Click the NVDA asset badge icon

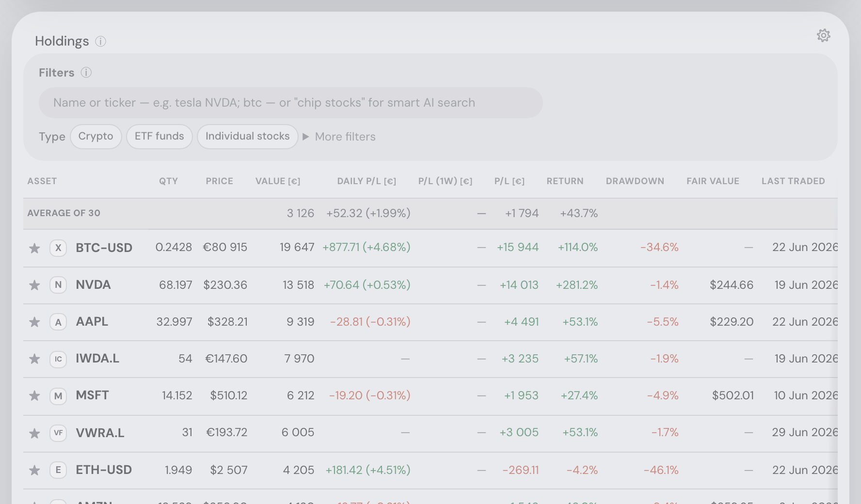58,285
